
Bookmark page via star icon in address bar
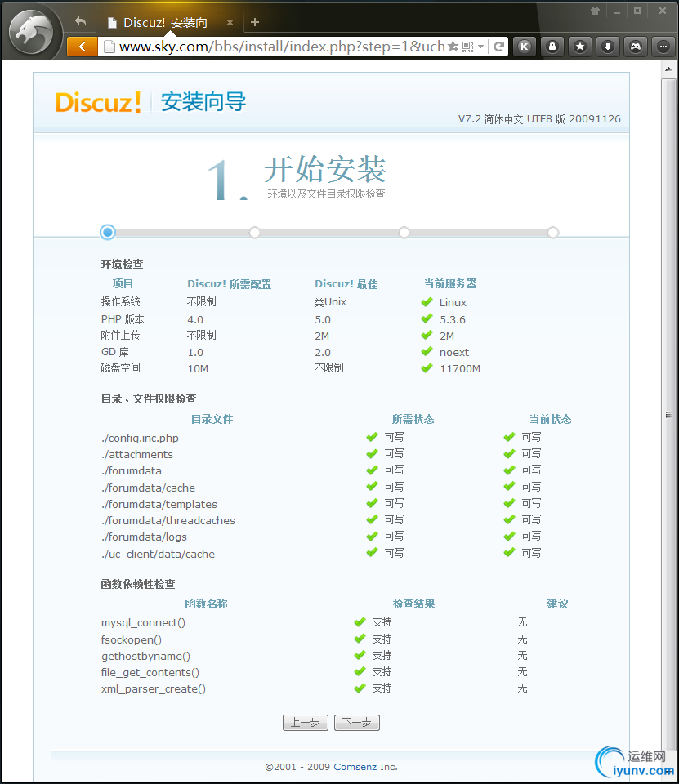click(x=453, y=47)
